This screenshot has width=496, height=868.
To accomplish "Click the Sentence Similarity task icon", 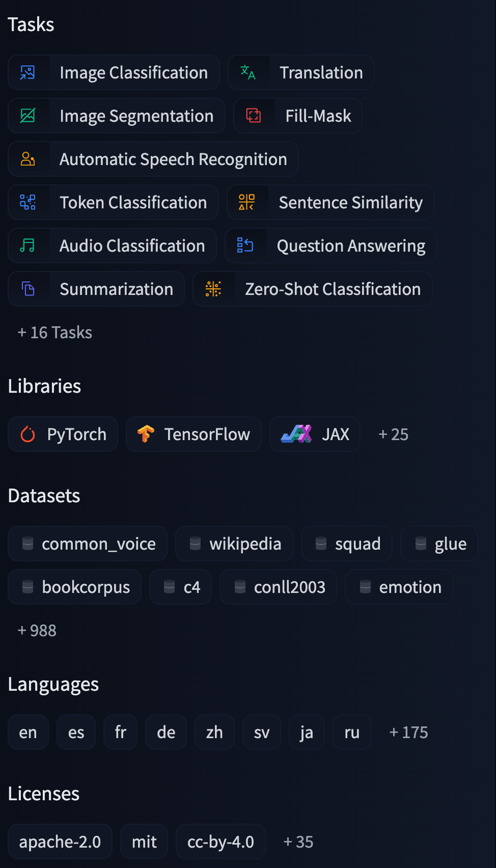I will (x=247, y=203).
